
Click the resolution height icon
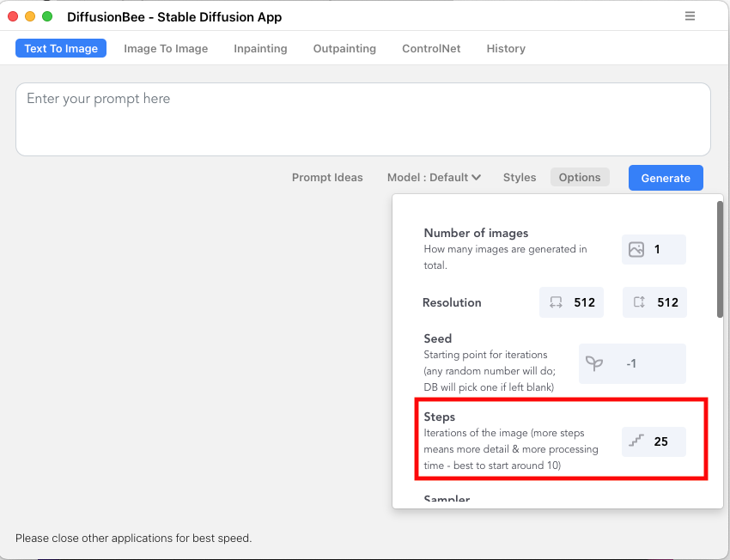[x=639, y=302]
